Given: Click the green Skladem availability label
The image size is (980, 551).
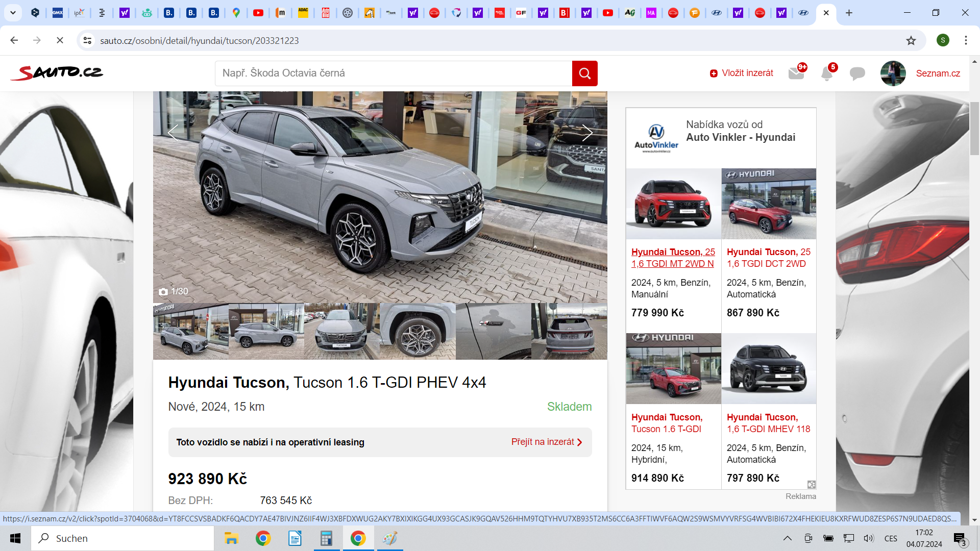Looking at the screenshot, I should click(x=569, y=407).
